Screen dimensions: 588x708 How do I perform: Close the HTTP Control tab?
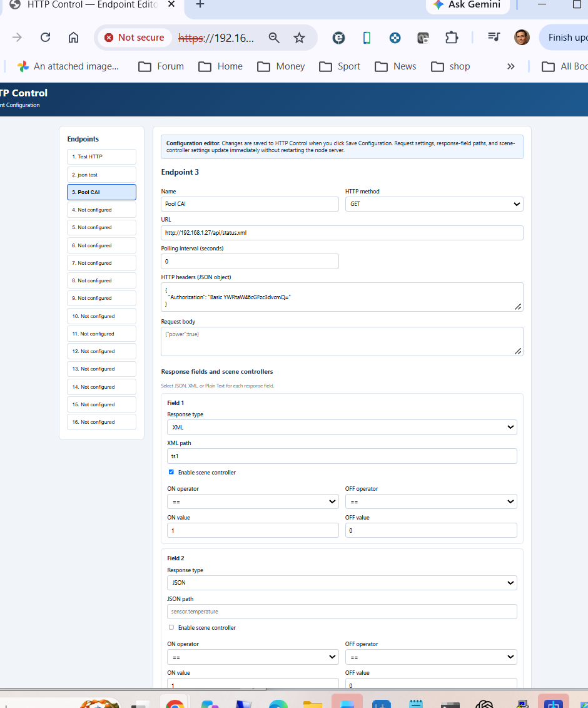(171, 4)
